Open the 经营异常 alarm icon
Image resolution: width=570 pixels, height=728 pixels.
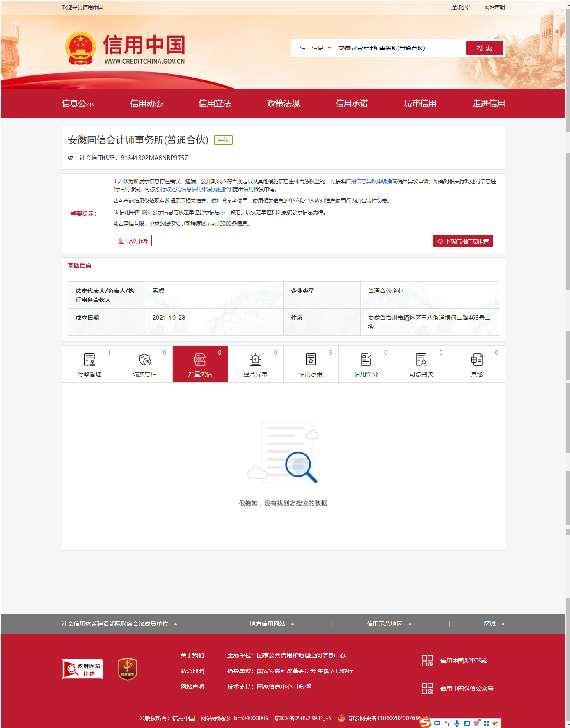[x=255, y=360]
